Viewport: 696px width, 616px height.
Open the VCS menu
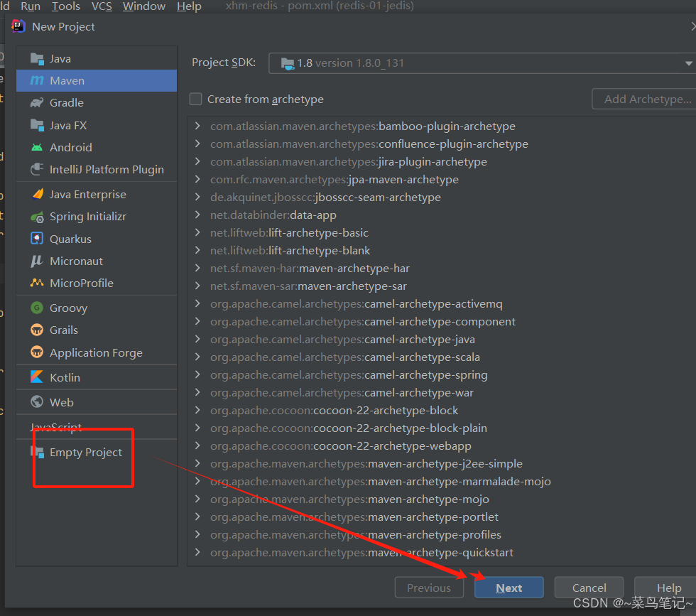[x=102, y=6]
